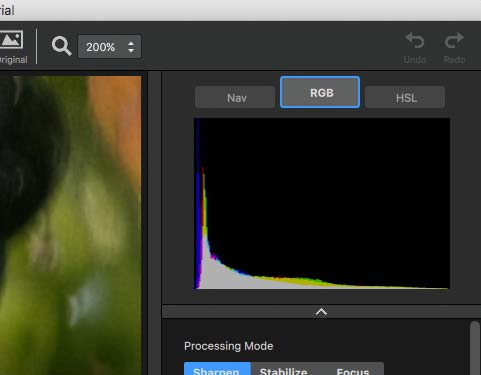The width and height of the screenshot is (481, 375).
Task: Collapse the histogram panel with chevron
Action: click(321, 312)
